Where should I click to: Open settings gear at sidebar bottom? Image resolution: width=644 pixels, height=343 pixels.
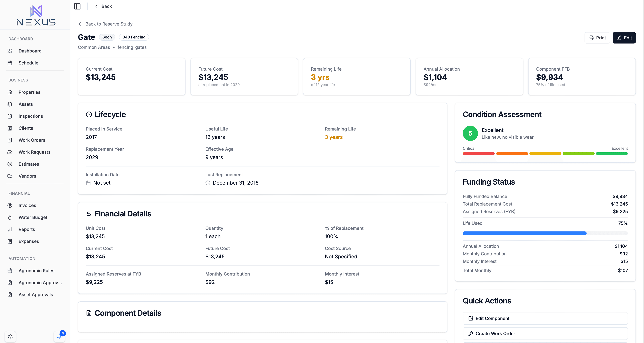10,336
